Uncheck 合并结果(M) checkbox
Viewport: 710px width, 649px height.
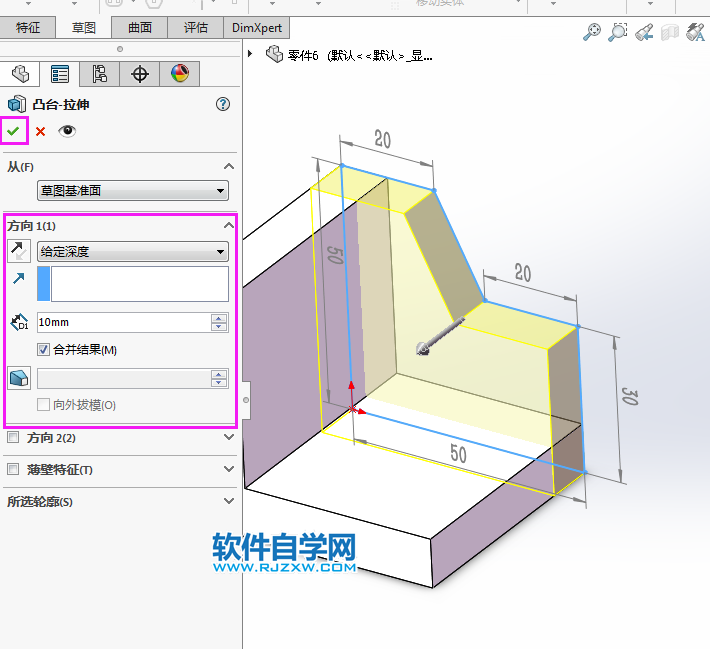[43, 350]
